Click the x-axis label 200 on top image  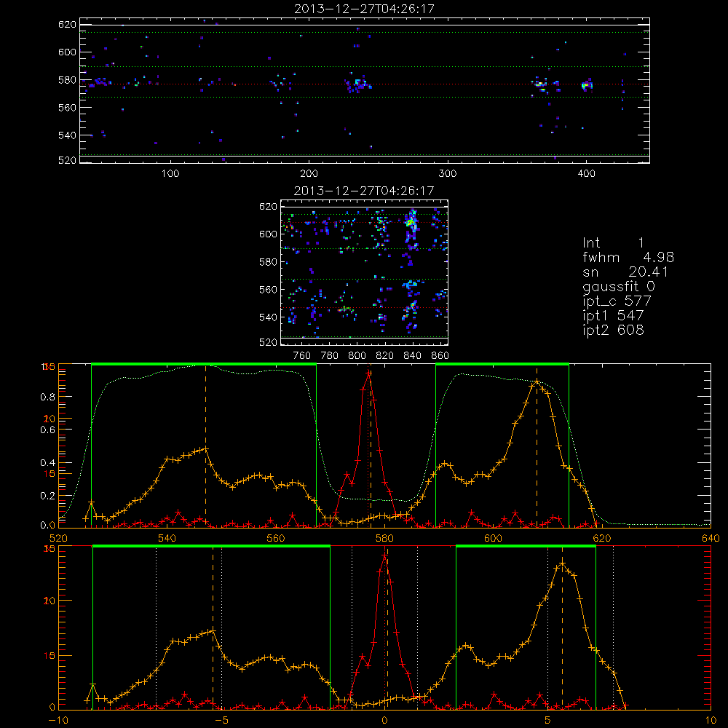click(309, 174)
